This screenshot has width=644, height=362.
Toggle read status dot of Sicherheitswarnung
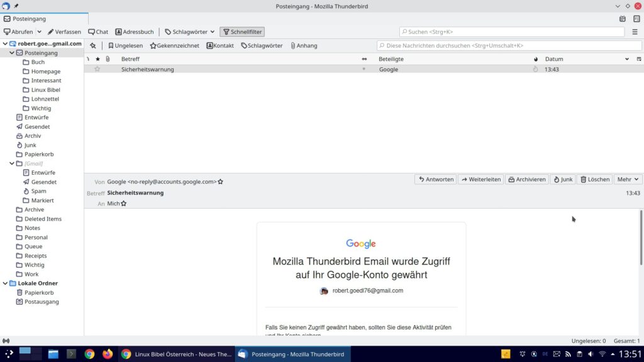click(364, 69)
